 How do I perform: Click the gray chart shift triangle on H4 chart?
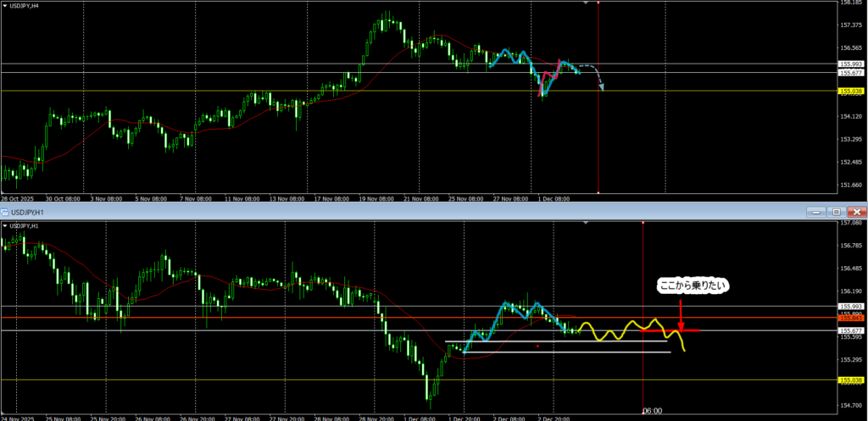pyautogui.click(x=585, y=3)
